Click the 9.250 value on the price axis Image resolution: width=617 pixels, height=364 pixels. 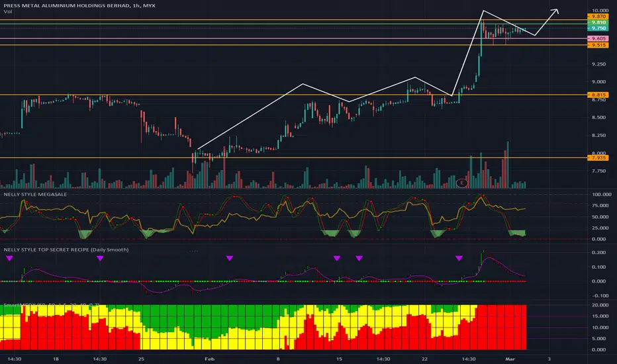(x=599, y=64)
